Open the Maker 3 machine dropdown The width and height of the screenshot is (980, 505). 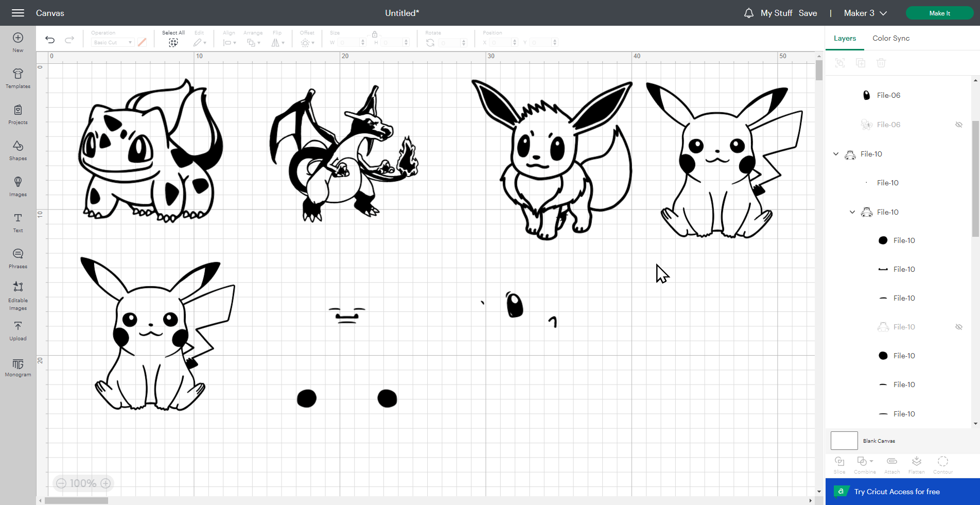(x=865, y=13)
